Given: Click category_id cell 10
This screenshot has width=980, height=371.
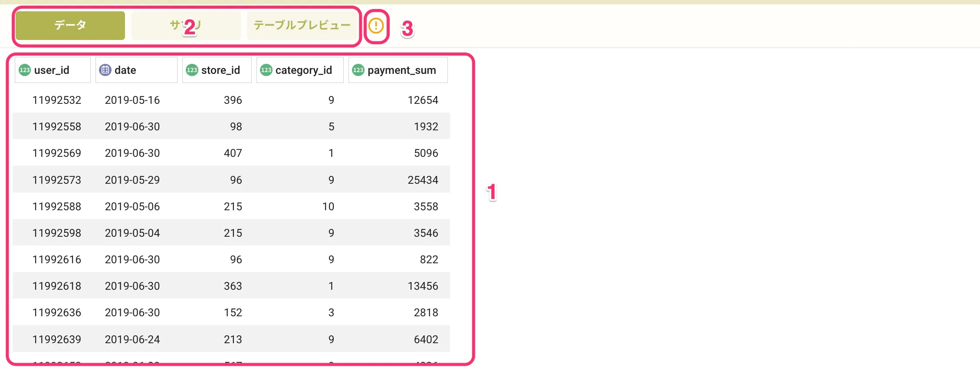Looking at the screenshot, I should (329, 207).
